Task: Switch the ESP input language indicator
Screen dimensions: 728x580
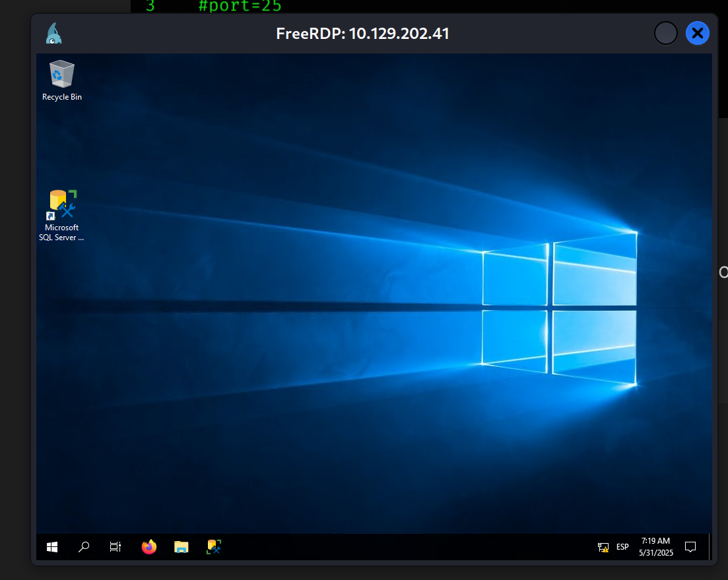Action: [622, 547]
